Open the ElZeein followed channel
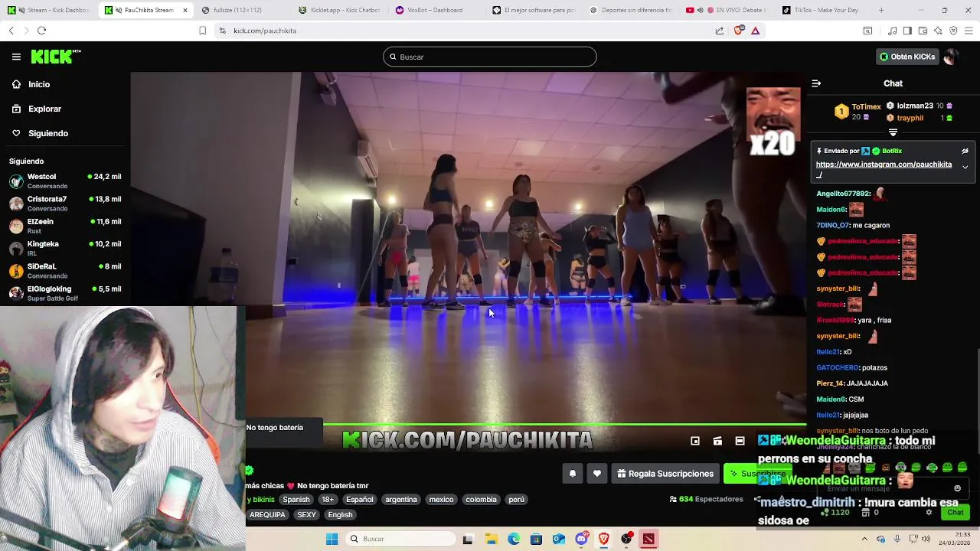This screenshot has height=551, width=980. tap(65, 226)
